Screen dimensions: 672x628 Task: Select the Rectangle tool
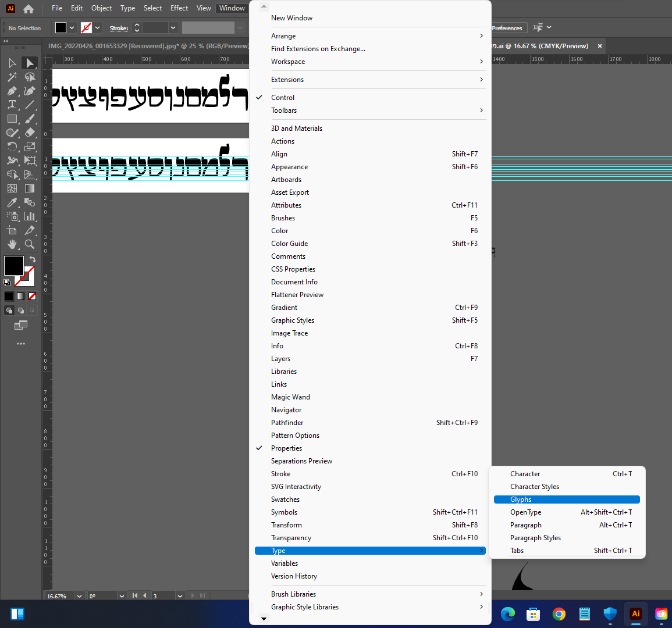click(x=12, y=119)
